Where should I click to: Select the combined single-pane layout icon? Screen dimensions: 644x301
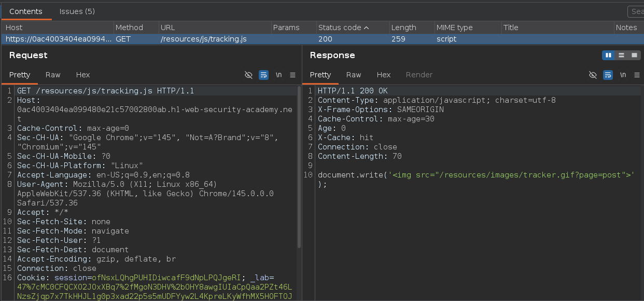pyautogui.click(x=633, y=55)
